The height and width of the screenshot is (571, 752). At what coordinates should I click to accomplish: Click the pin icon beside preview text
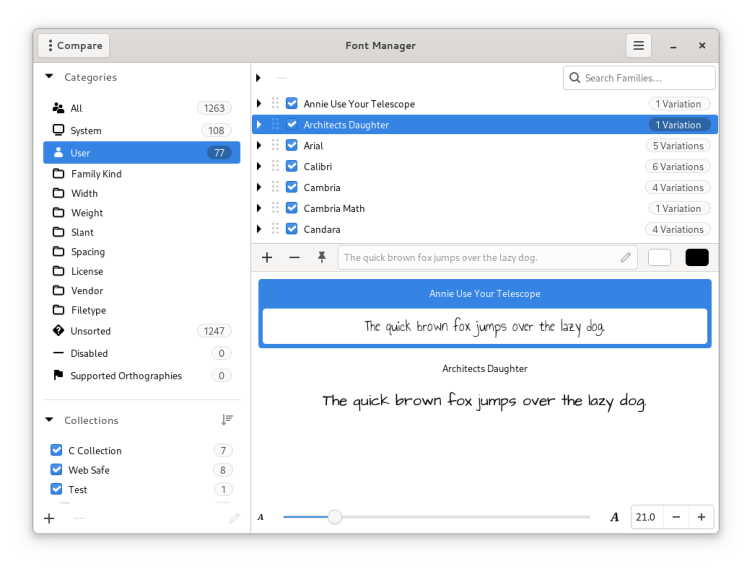coord(321,257)
